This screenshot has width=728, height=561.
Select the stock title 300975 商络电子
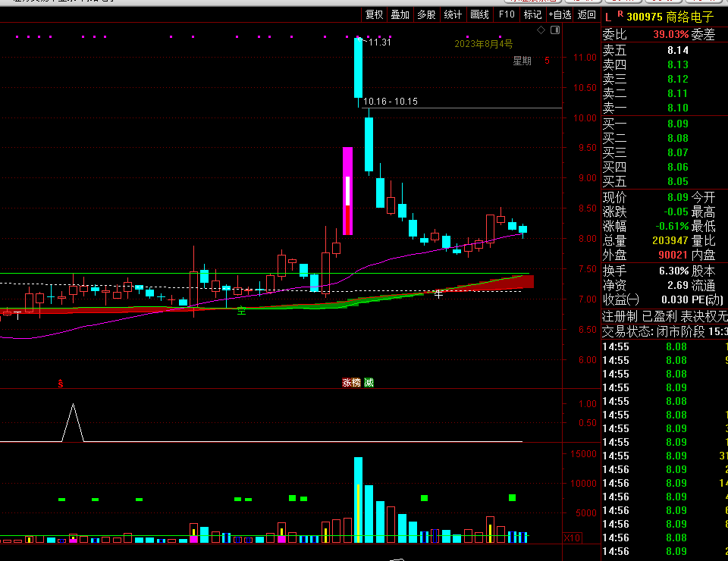tap(670, 17)
